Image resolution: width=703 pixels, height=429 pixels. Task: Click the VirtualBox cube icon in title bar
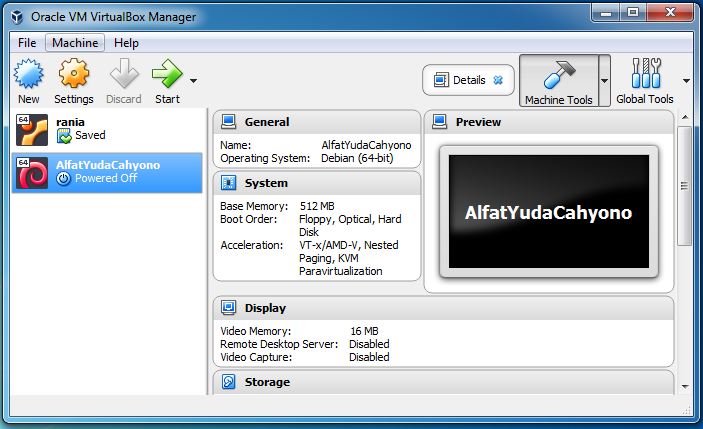(17, 17)
